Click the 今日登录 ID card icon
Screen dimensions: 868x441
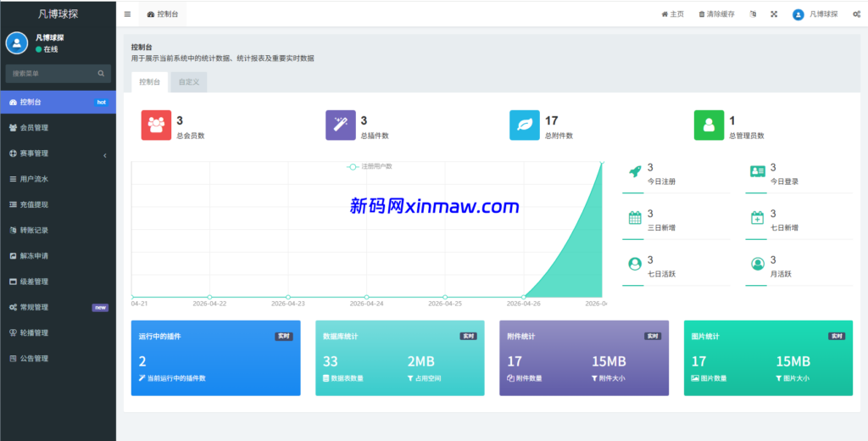pyautogui.click(x=757, y=171)
